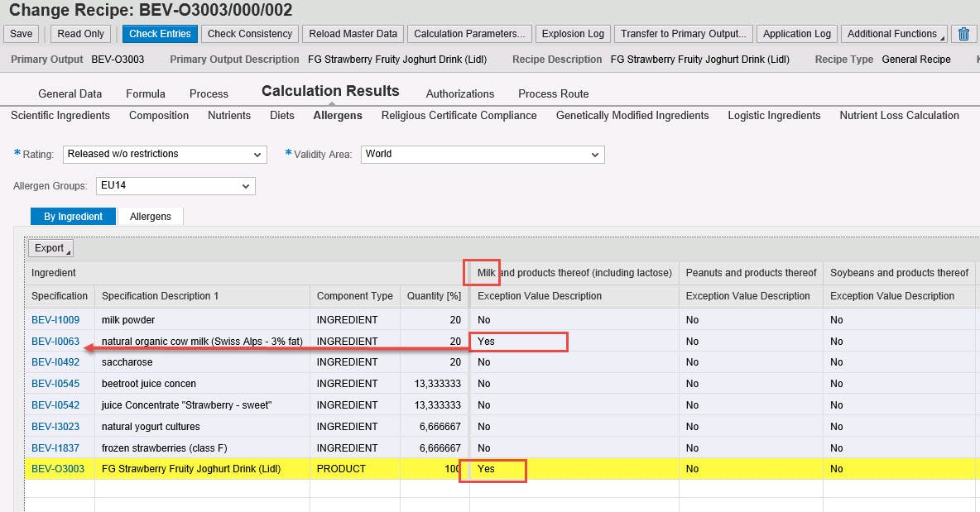The height and width of the screenshot is (512, 980).
Task: Open Logistic Ingredients subtab
Action: [774, 116]
